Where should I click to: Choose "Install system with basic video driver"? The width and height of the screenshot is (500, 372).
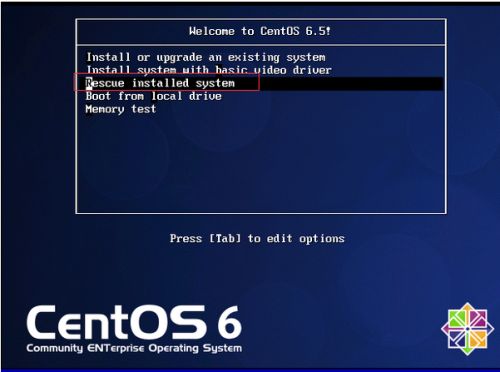(209, 70)
